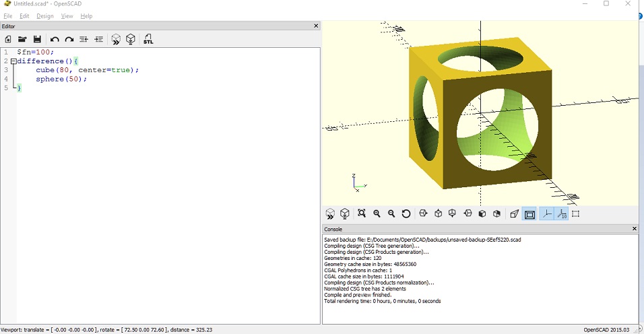644x334 pixels.
Task: Render the design from the editor toolbar
Action: coord(131,39)
